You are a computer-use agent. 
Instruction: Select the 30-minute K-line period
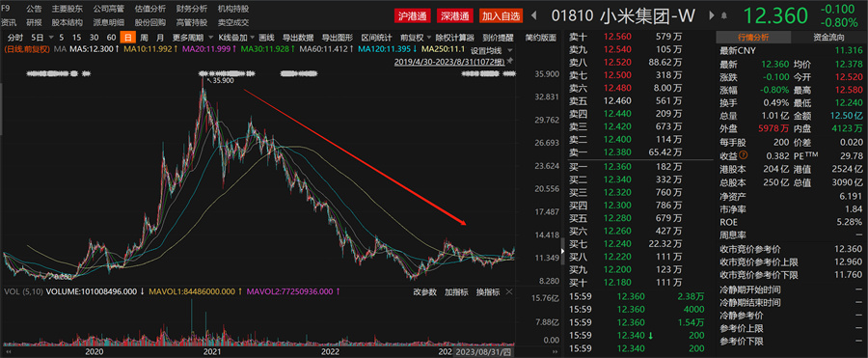(95, 38)
